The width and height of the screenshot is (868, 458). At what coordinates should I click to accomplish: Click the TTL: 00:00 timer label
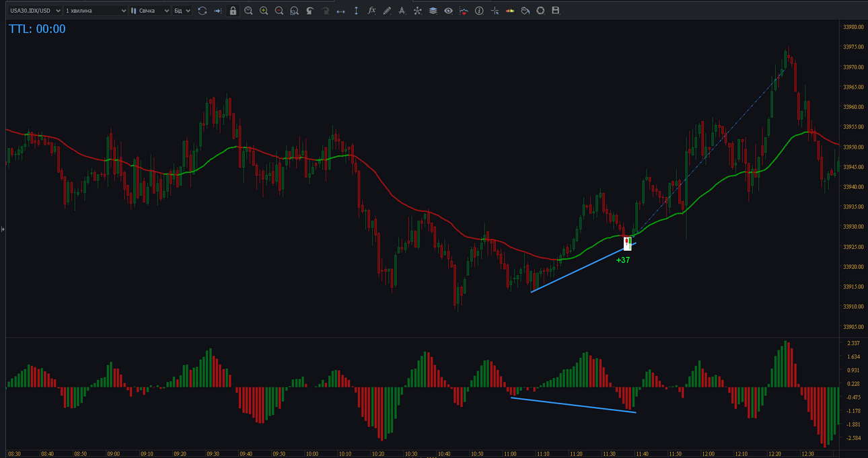point(37,29)
